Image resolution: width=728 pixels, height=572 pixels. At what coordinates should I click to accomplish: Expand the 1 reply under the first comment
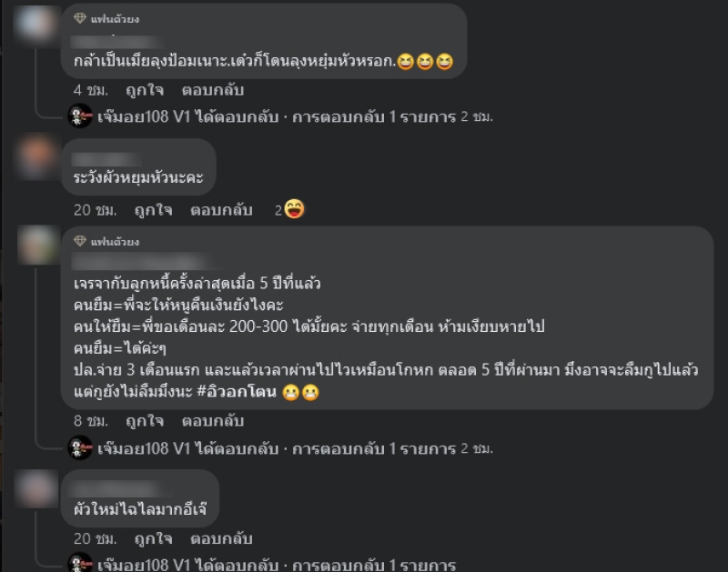295,116
